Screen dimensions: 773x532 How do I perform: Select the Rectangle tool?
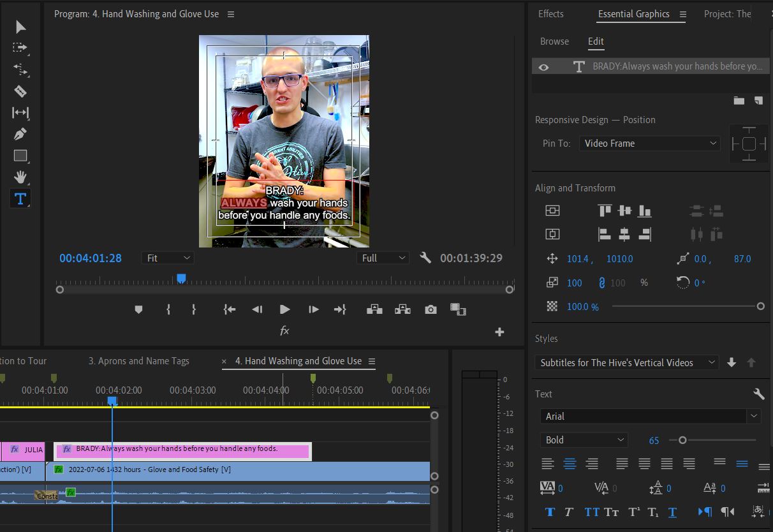[20, 156]
